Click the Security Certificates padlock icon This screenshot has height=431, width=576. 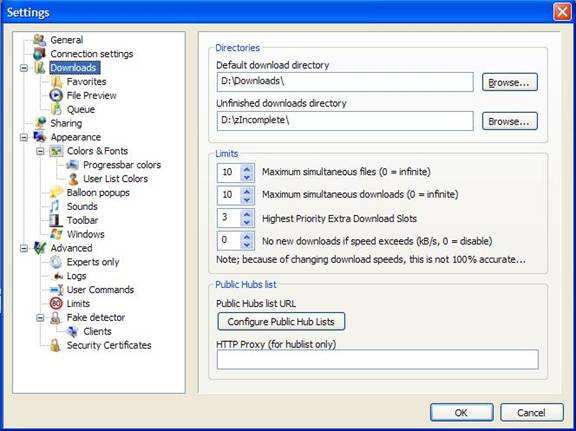coord(55,345)
